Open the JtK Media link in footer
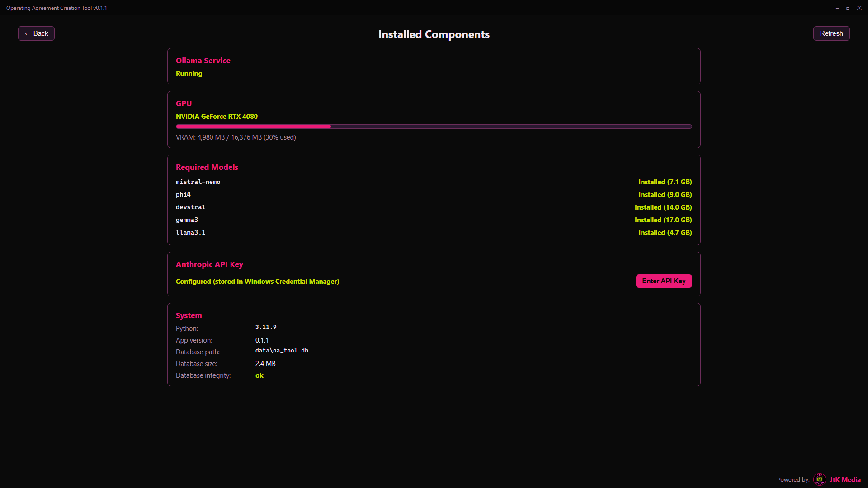Image resolution: width=868 pixels, height=488 pixels. point(845,480)
